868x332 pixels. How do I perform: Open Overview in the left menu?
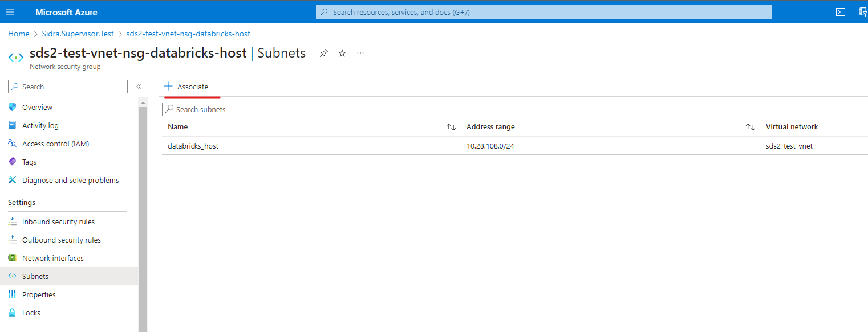(x=37, y=107)
